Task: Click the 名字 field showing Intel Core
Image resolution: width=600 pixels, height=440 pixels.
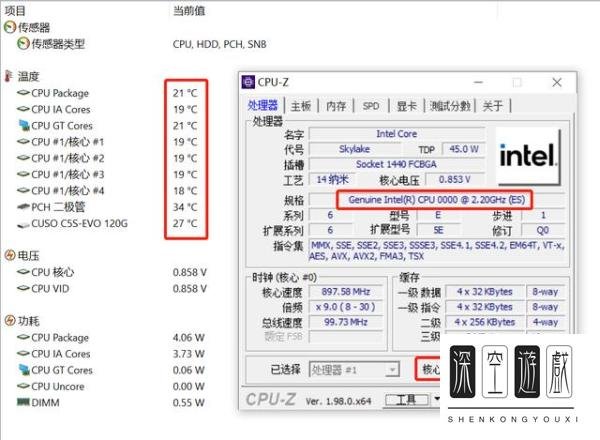Action: 397,134
